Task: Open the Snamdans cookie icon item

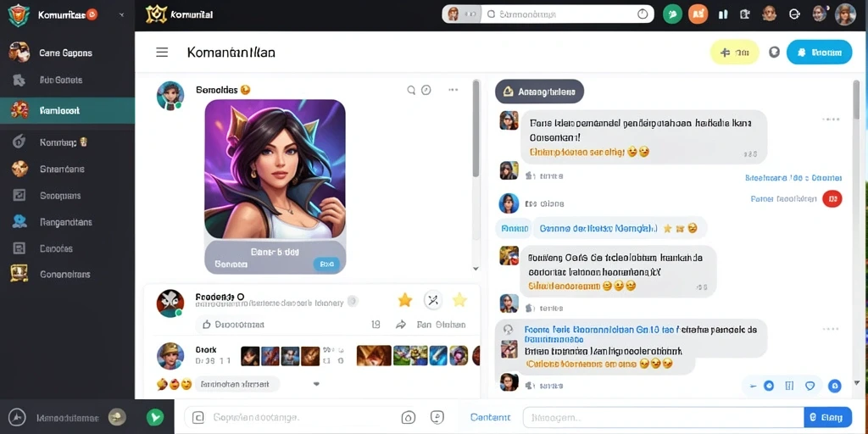Action: (67, 169)
